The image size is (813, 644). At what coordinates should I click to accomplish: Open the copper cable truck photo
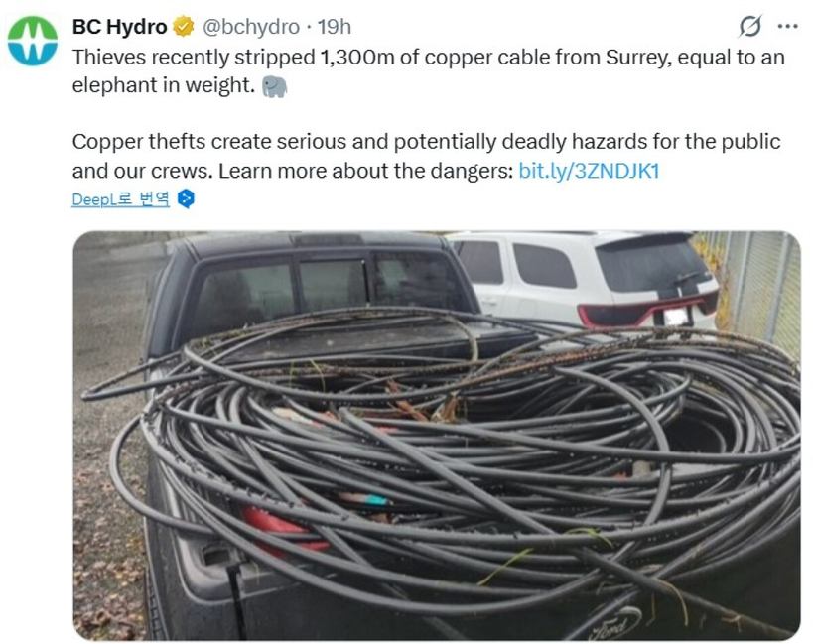pos(437,436)
